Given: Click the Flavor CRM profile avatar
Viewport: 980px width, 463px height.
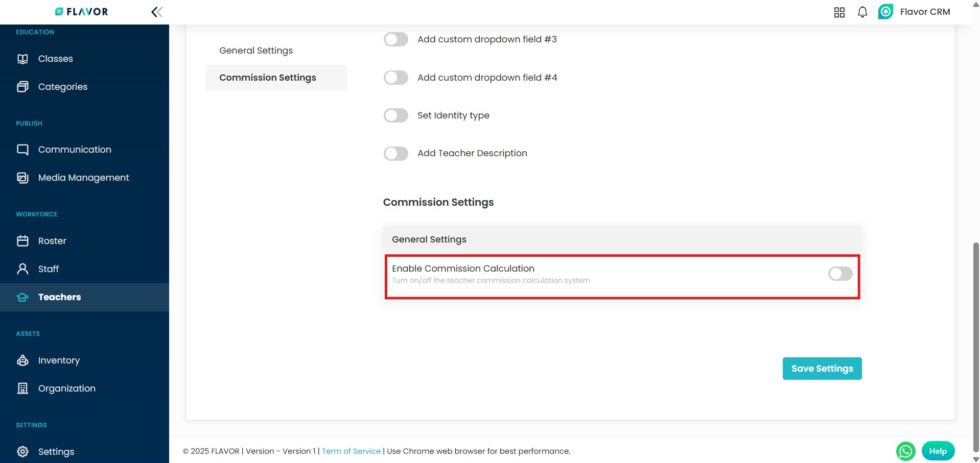Looking at the screenshot, I should point(885,12).
